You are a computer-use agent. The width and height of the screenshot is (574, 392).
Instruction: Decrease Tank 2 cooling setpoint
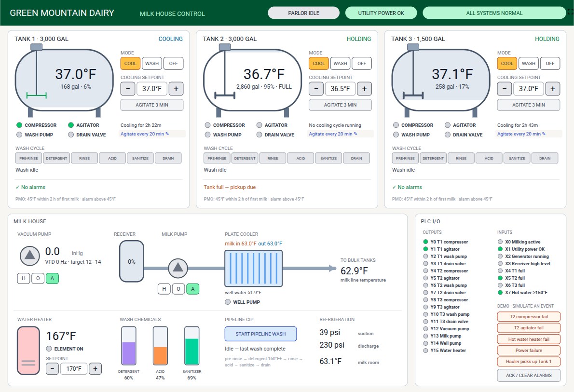pyautogui.click(x=316, y=89)
